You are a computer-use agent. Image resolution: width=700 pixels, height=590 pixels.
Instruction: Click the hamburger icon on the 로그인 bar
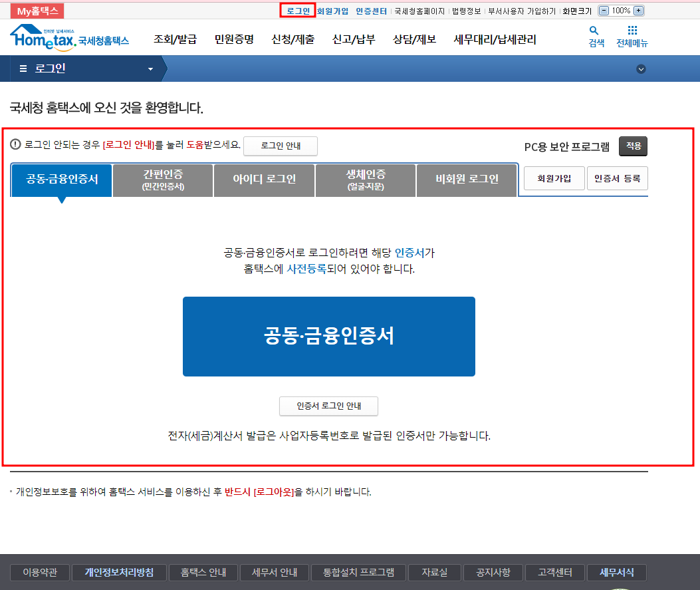coord(22,68)
